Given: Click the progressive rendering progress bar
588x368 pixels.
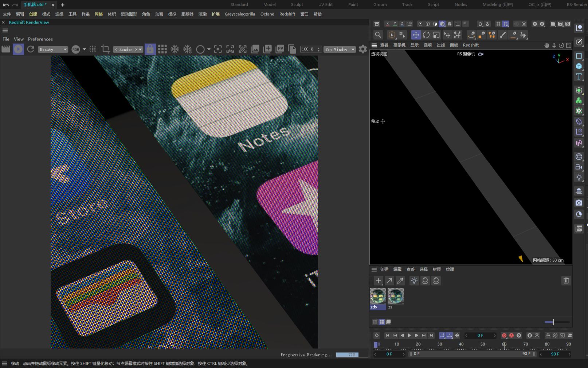Looking at the screenshot, I should pyautogui.click(x=347, y=355).
